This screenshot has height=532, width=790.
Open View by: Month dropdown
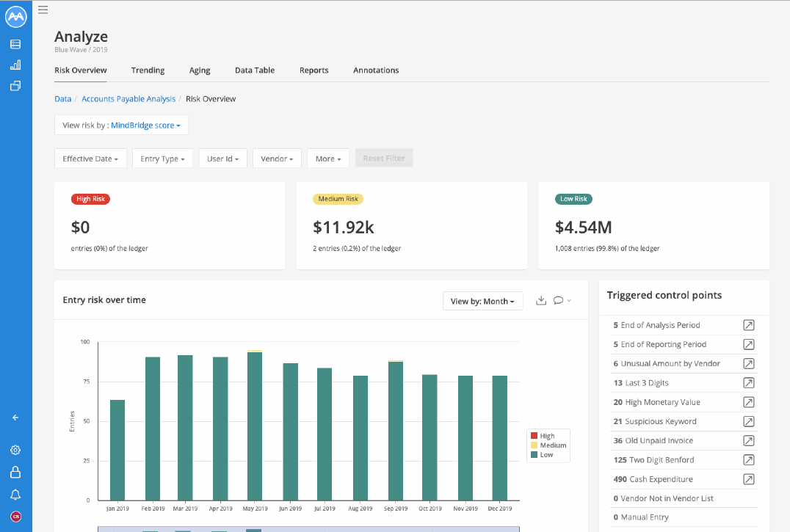point(482,301)
